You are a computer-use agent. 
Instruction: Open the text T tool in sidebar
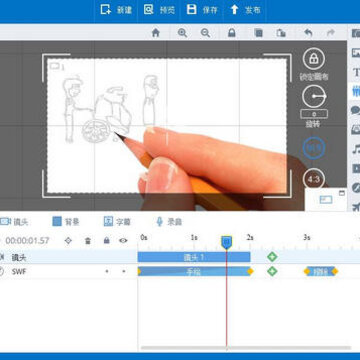click(x=356, y=72)
